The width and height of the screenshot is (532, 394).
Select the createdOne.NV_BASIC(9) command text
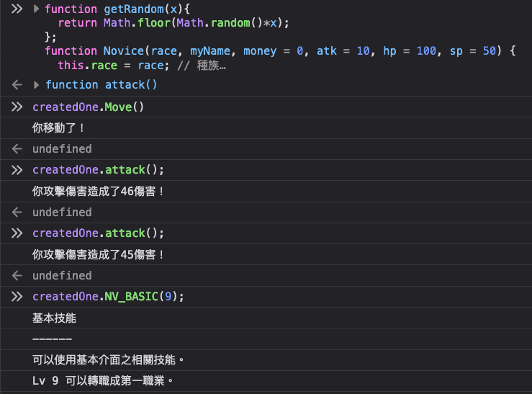103,297
